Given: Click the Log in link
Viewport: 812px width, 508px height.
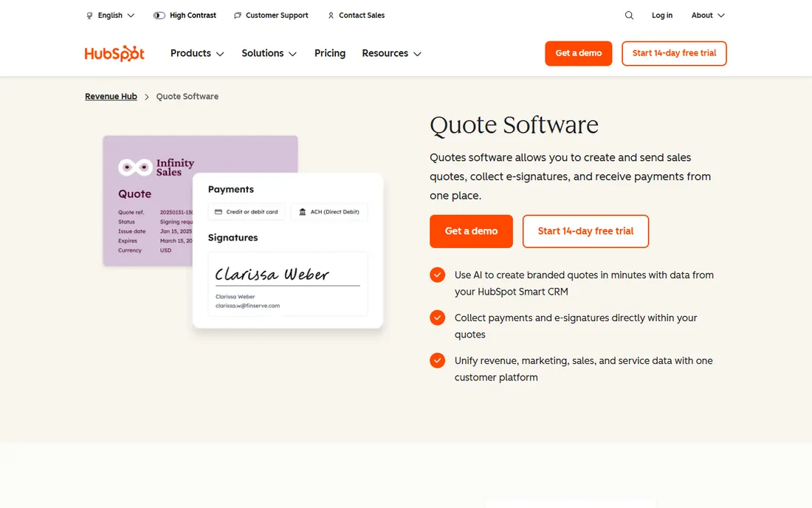Looking at the screenshot, I should tap(662, 16).
